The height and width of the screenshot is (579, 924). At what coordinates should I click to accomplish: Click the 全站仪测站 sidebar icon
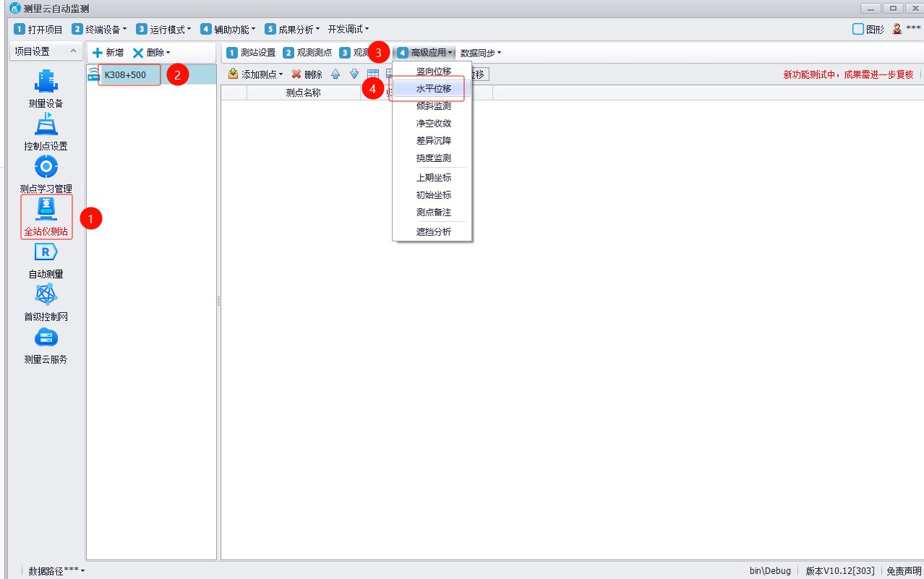46,210
